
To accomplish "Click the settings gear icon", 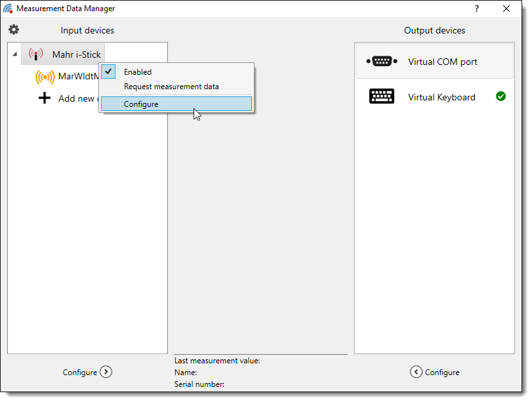I will click(14, 30).
